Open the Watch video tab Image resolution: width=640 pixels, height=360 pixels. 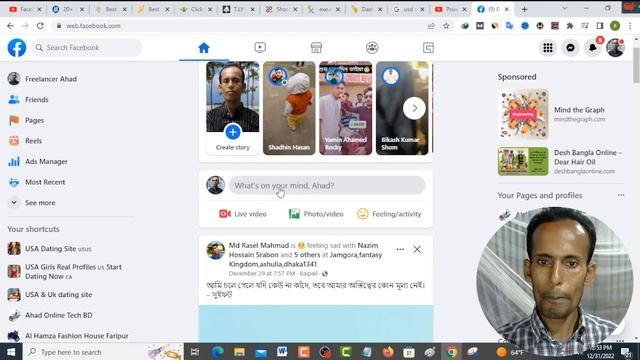pos(260,48)
